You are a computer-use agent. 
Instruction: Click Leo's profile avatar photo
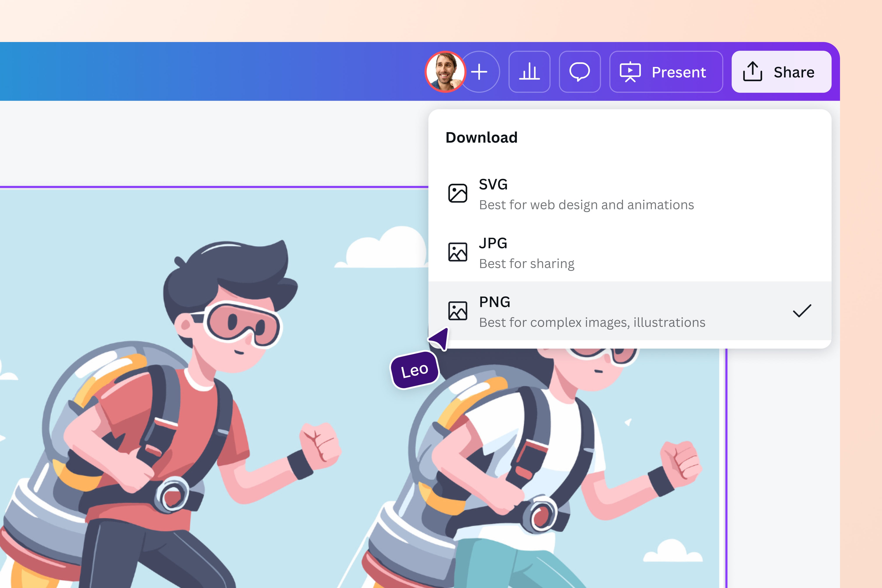coord(444,72)
